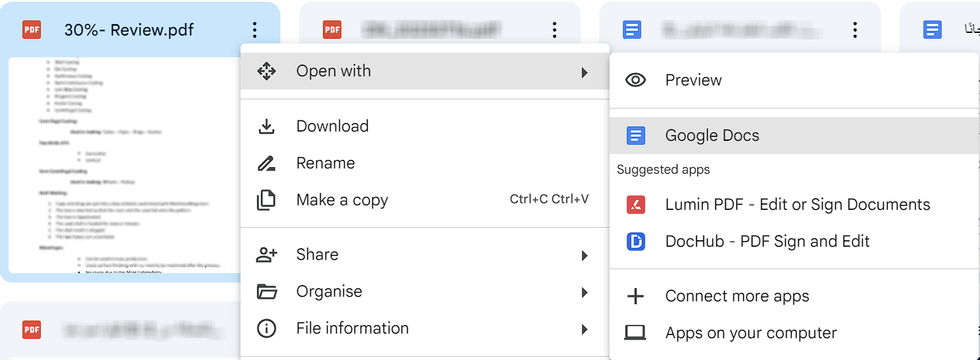Click the info circle icon

tap(266, 328)
